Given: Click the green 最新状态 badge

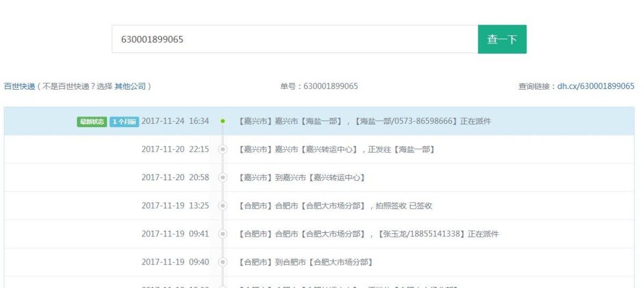Looking at the screenshot, I should (x=92, y=121).
